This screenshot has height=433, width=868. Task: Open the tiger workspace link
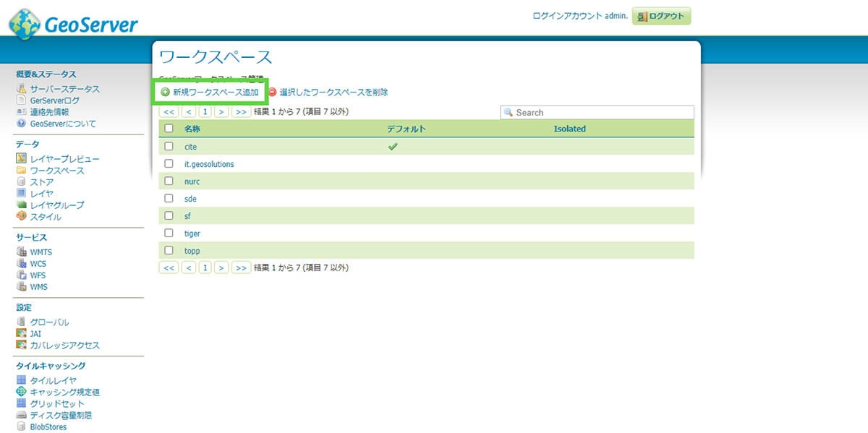[192, 233]
